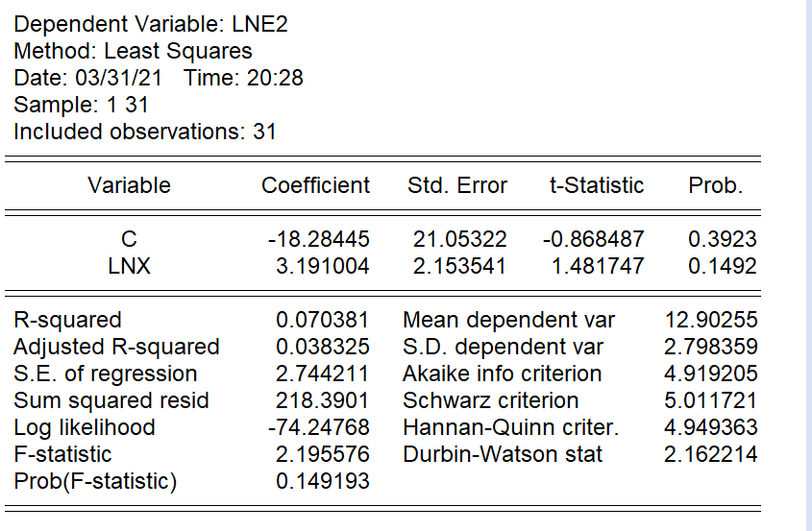Click the Variable column header
The height and width of the screenshot is (531, 812).
pos(129,185)
